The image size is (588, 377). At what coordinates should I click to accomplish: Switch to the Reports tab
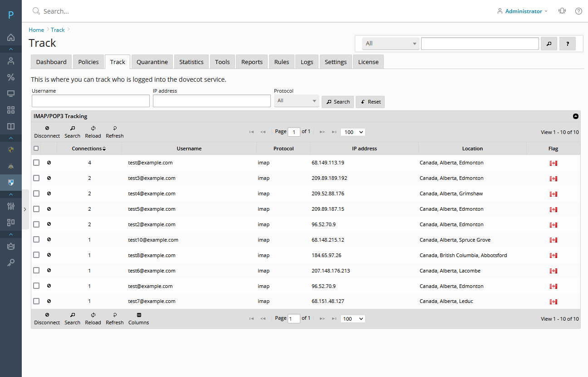pos(252,62)
